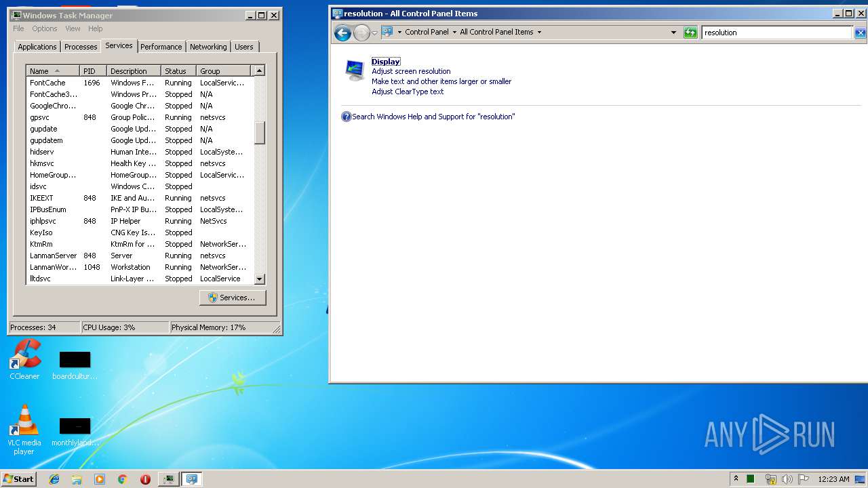Viewport: 868px width, 488px height.
Task: Sort services by the Name column header
Action: [53, 71]
